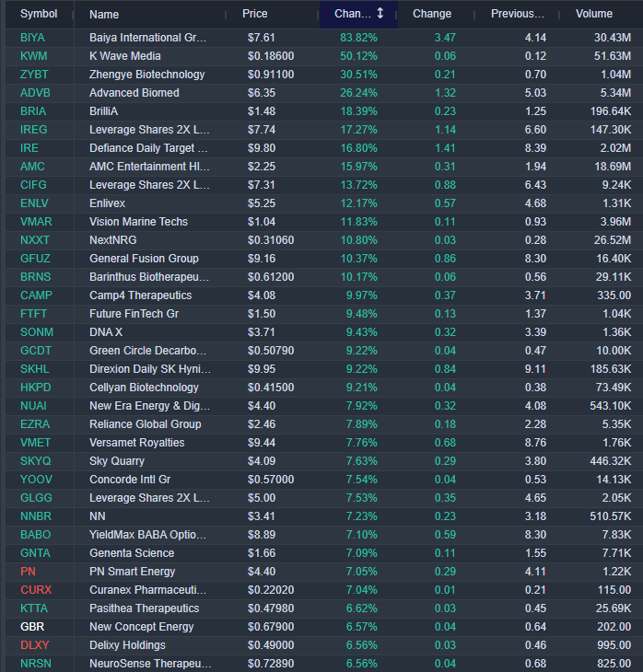The height and width of the screenshot is (672, 643).
Task: Select price '$0.18600' cell
Action: tap(271, 56)
